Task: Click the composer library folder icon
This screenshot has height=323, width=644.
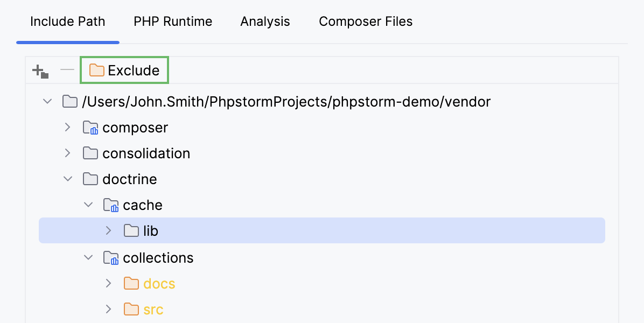Action: [x=90, y=128]
